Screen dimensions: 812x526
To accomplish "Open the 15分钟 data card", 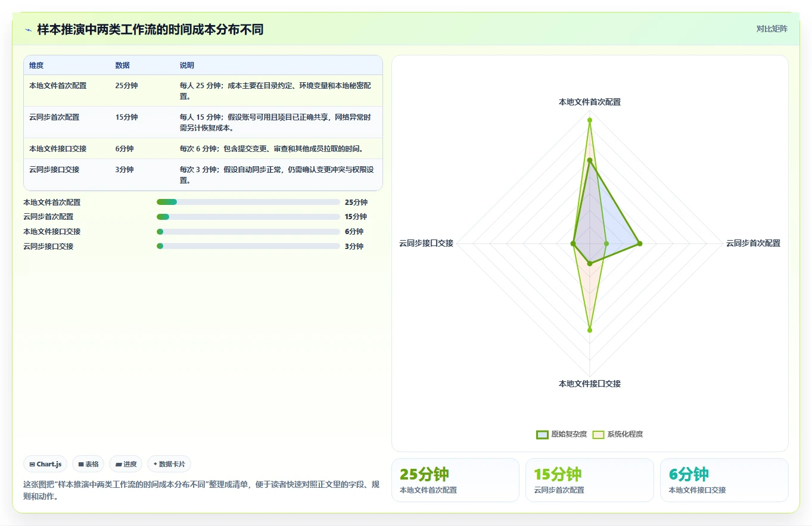I will [590, 480].
